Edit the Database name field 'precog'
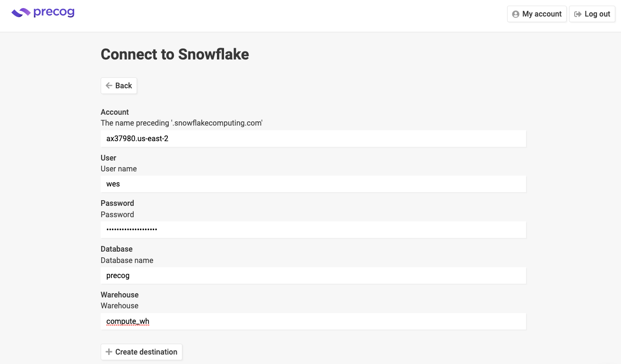621x364 pixels. (313, 275)
